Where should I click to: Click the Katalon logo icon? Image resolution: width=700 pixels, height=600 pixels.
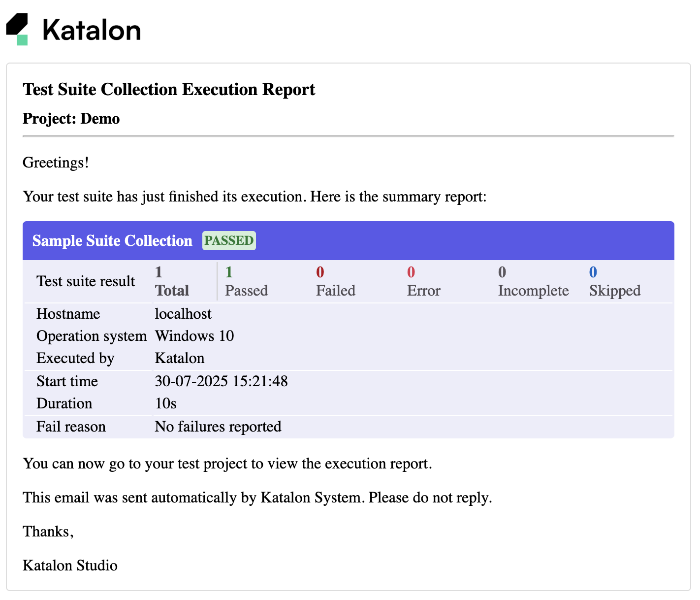pos(17,30)
